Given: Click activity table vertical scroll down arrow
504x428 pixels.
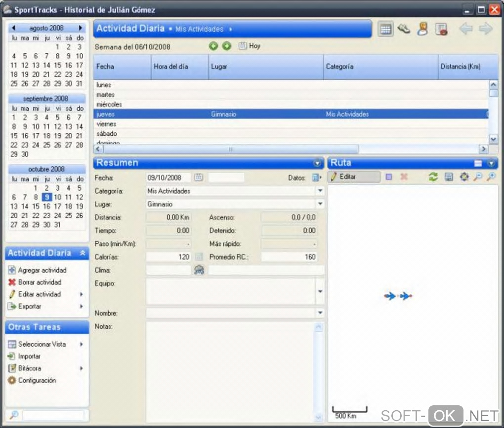Looking at the screenshot, I should tap(493, 139).
